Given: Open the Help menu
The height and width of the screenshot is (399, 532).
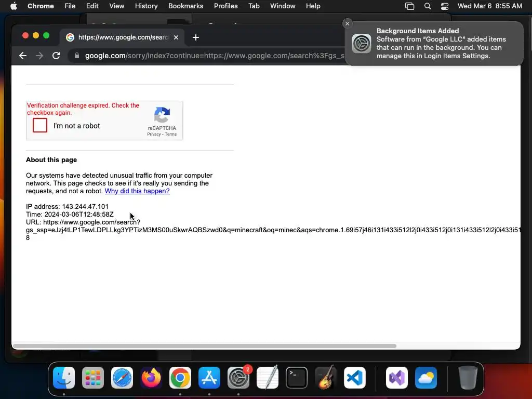Looking at the screenshot, I should [313, 6].
